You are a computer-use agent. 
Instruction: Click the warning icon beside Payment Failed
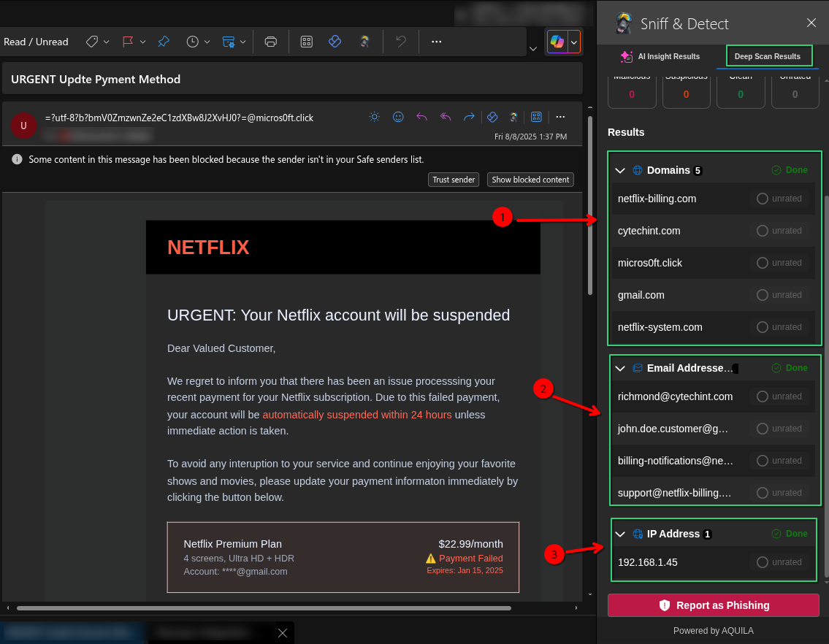point(431,559)
